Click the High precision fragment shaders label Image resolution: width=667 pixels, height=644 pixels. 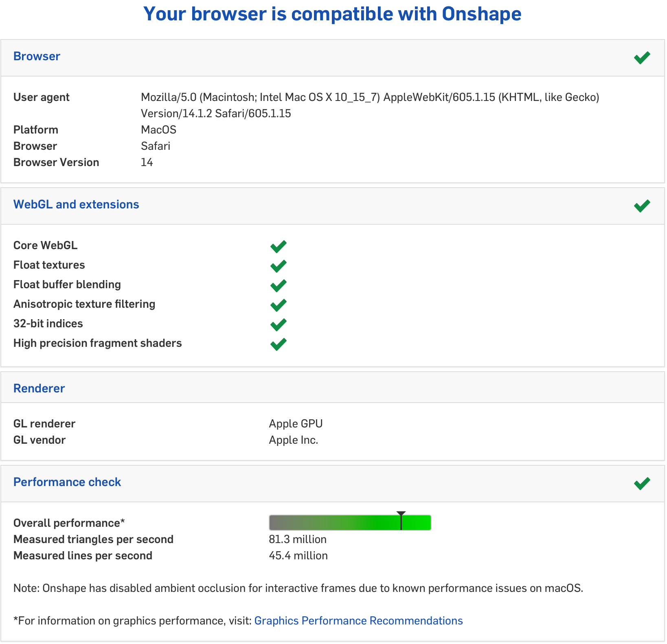click(98, 343)
